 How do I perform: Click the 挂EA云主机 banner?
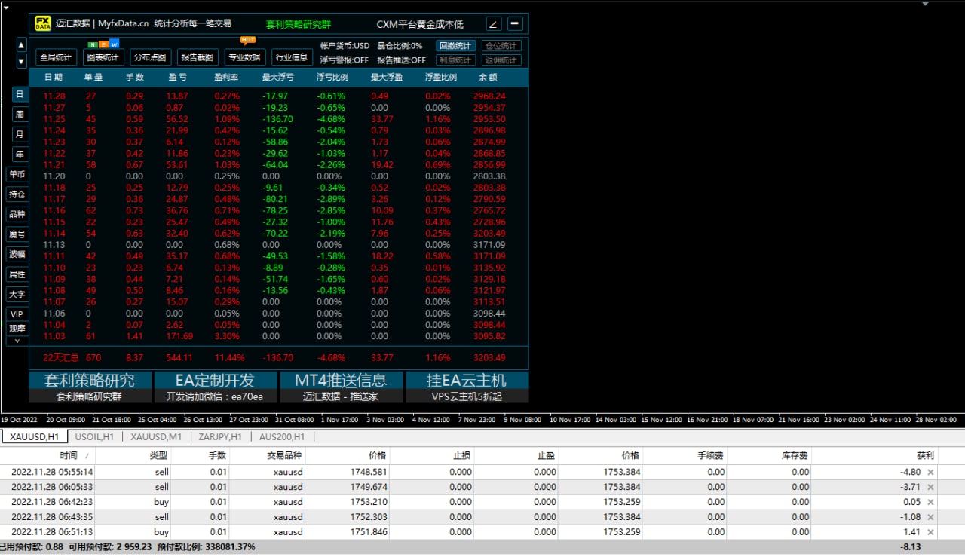467,380
